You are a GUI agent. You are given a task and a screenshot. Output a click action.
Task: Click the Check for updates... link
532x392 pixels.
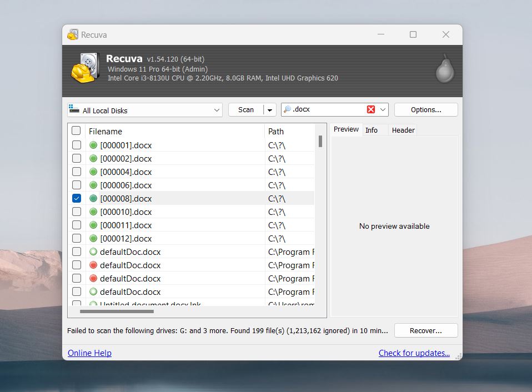coord(414,353)
